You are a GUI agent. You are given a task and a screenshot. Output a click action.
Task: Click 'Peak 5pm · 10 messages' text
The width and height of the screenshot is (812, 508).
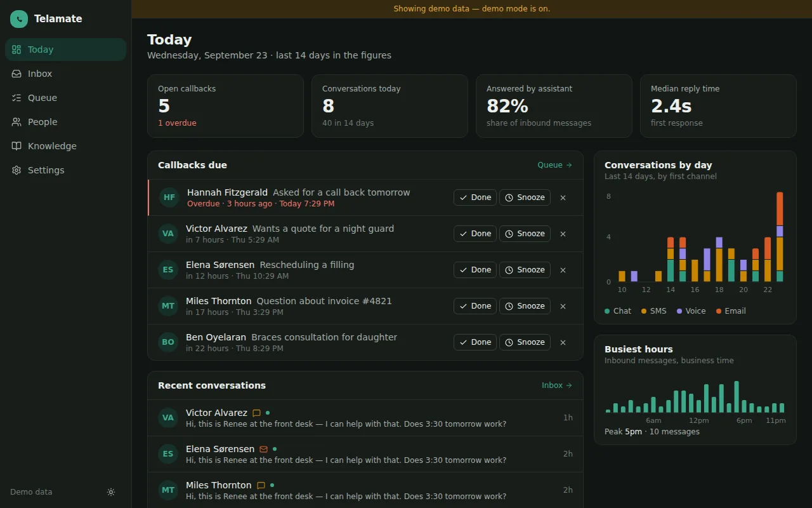[652, 432]
